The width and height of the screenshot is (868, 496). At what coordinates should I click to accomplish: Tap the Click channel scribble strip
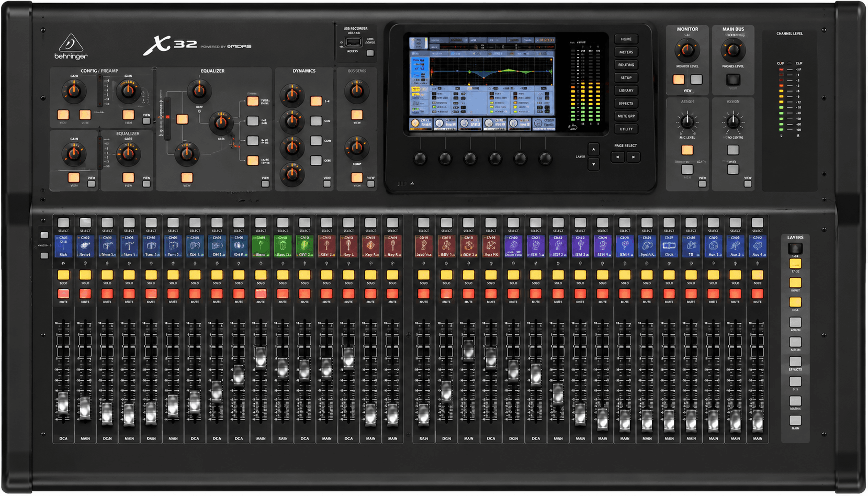tap(669, 246)
